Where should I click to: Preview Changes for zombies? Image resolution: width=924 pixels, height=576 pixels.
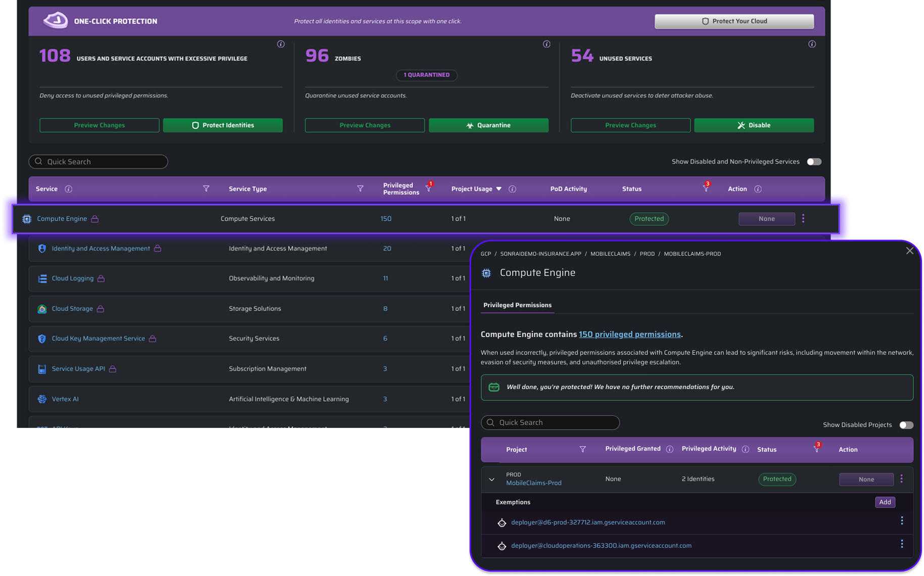(364, 125)
